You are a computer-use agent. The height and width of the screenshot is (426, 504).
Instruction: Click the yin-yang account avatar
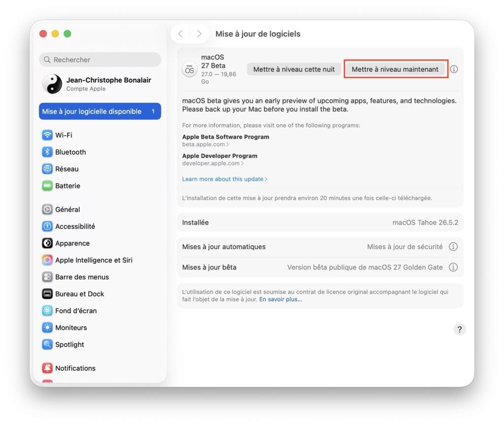tap(52, 84)
